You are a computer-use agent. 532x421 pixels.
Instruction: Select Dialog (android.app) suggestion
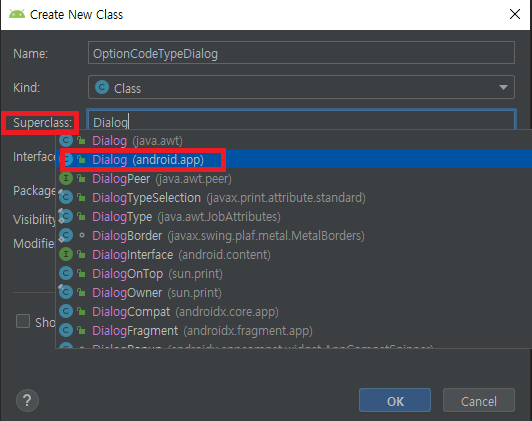tap(293, 159)
